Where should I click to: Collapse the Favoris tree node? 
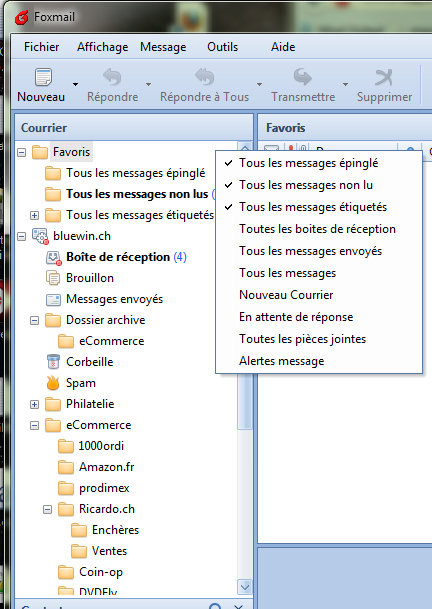(22, 152)
